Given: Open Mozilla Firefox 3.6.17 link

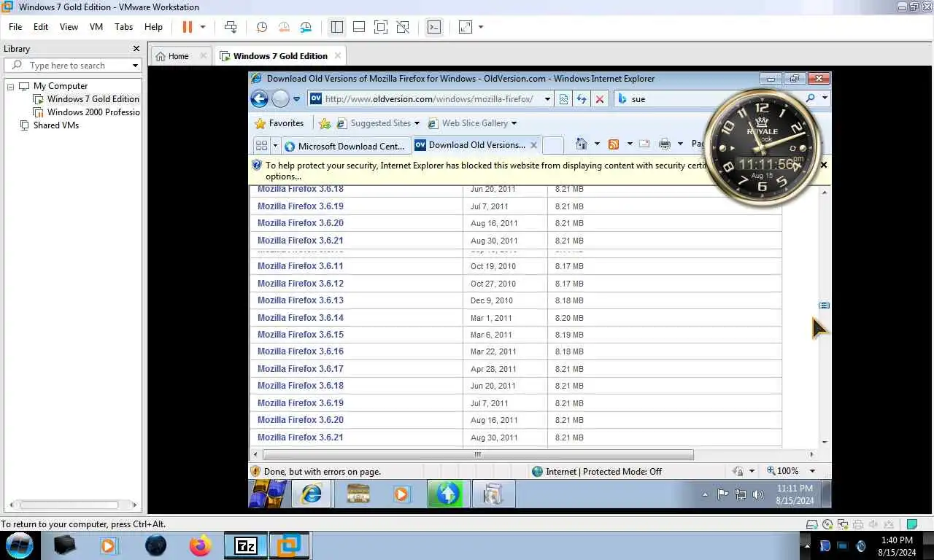Looking at the screenshot, I should point(300,369).
